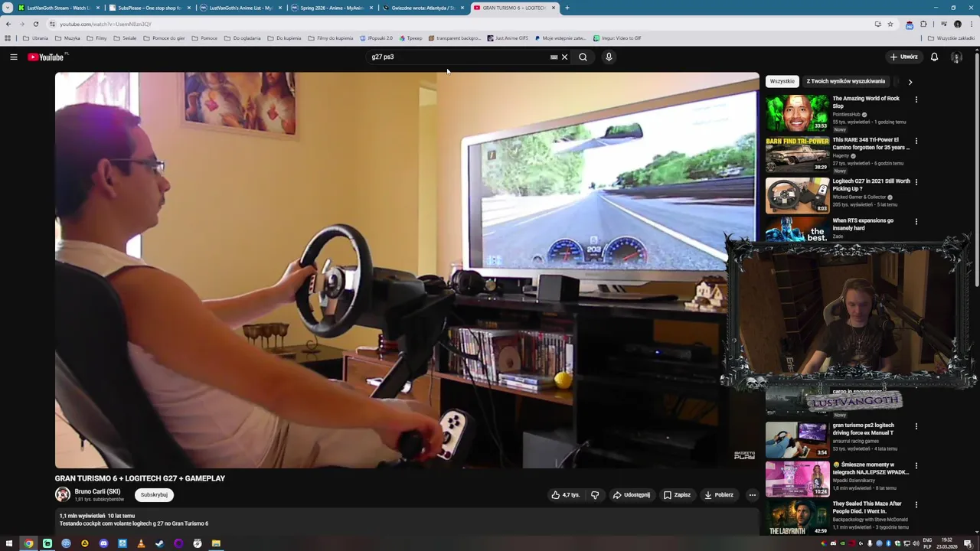Open Bruno Carli (SKI) channel avatar

[63, 495]
